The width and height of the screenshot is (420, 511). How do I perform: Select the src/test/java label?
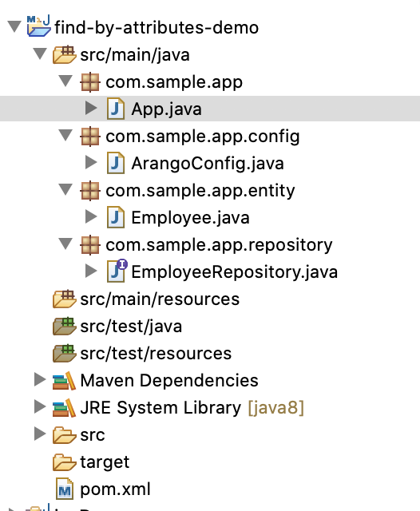coord(131,327)
